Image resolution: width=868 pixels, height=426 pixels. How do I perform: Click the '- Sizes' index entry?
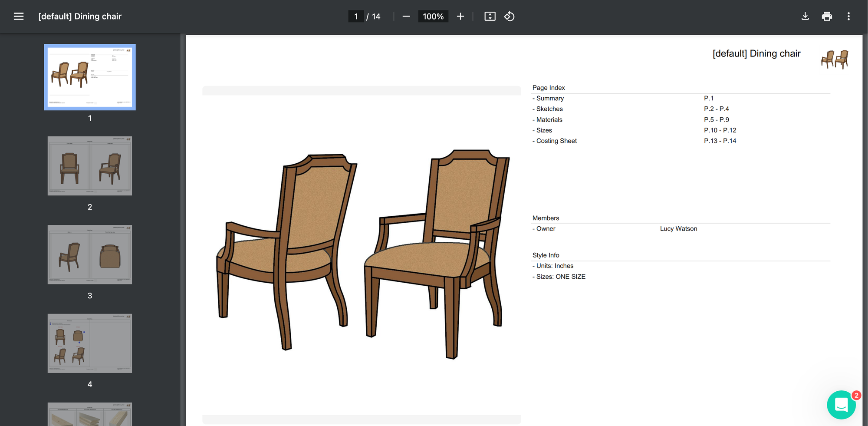542,130
